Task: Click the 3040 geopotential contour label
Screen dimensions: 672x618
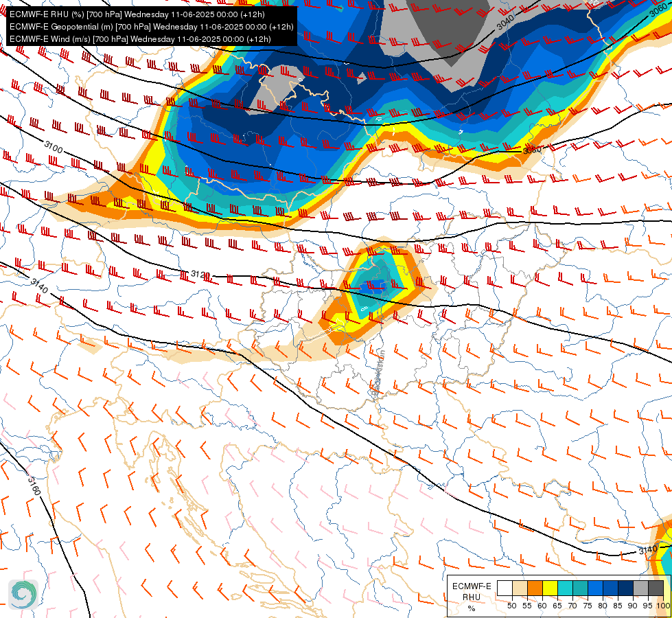Action: click(x=506, y=22)
